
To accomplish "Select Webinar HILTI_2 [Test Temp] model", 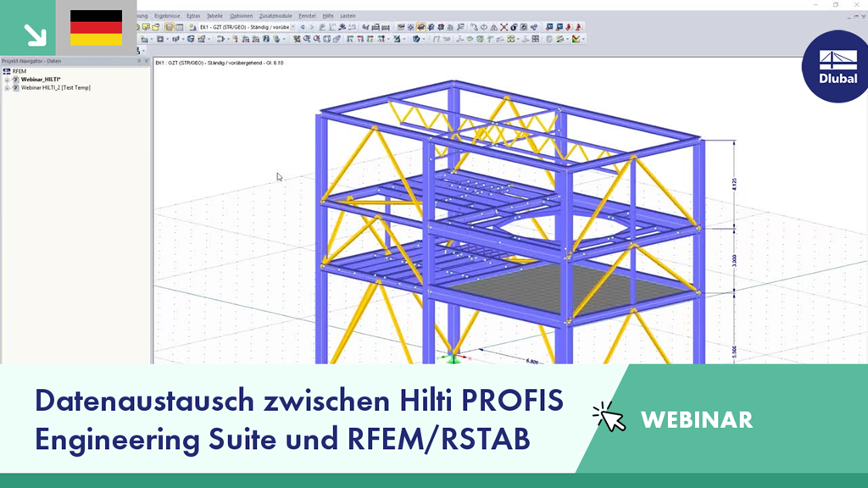I will [55, 88].
